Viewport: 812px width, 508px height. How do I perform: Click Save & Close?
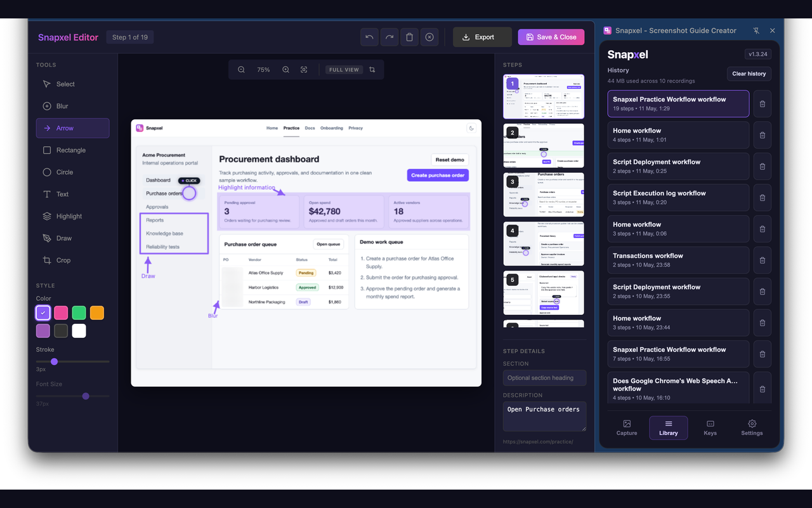pos(551,37)
